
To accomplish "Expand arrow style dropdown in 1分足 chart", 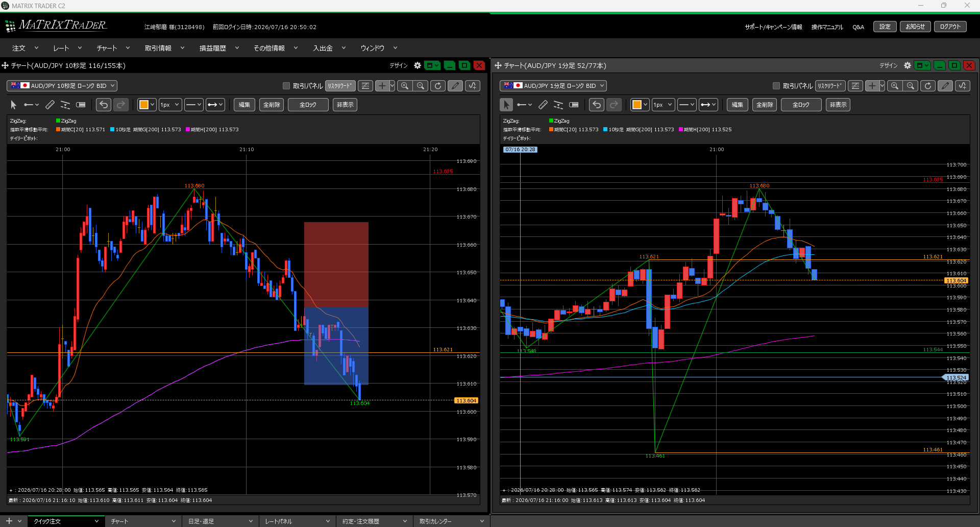I will point(708,105).
